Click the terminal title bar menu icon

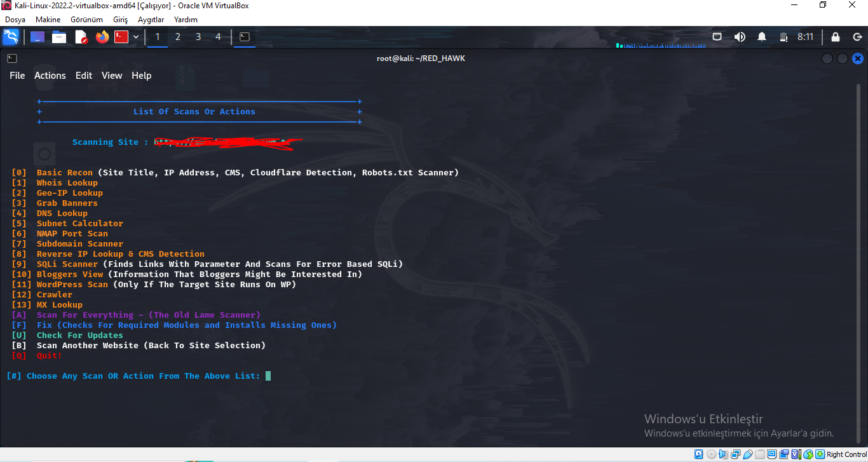click(x=12, y=58)
